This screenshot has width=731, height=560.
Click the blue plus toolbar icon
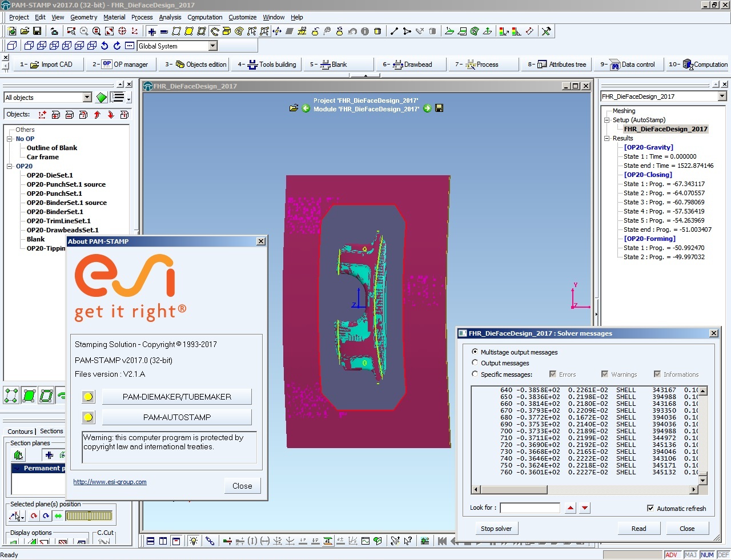point(152,31)
